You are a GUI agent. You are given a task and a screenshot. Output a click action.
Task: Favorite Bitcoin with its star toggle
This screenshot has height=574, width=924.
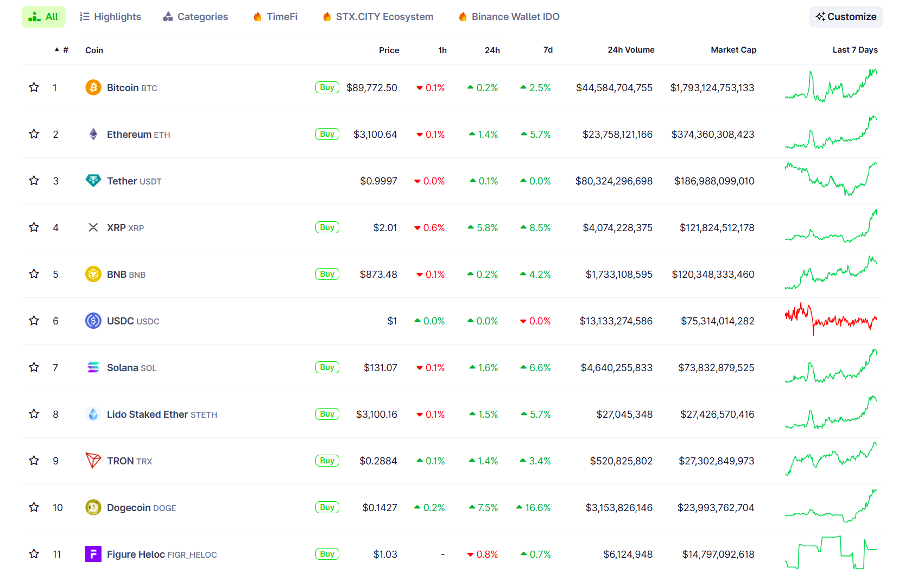pyautogui.click(x=34, y=87)
